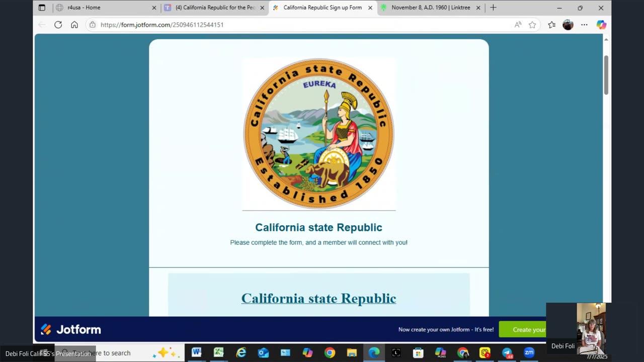Close the California Republic for the People tab
This screenshot has width=644, height=362.
coord(262,8)
